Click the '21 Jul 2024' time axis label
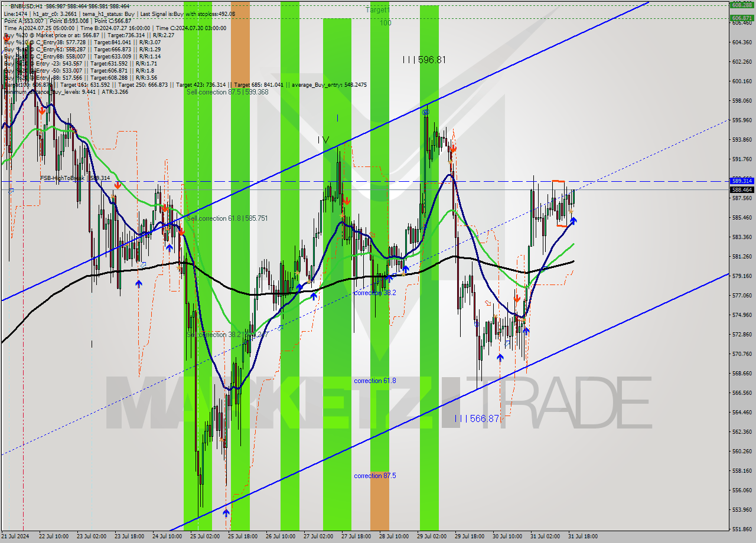The width and height of the screenshot is (756, 543). click(15, 537)
